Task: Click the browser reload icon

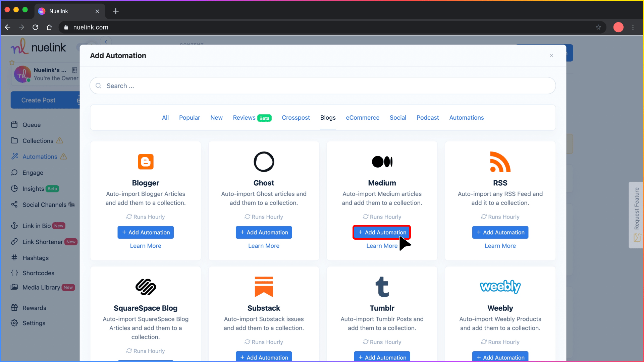Action: 35,27
